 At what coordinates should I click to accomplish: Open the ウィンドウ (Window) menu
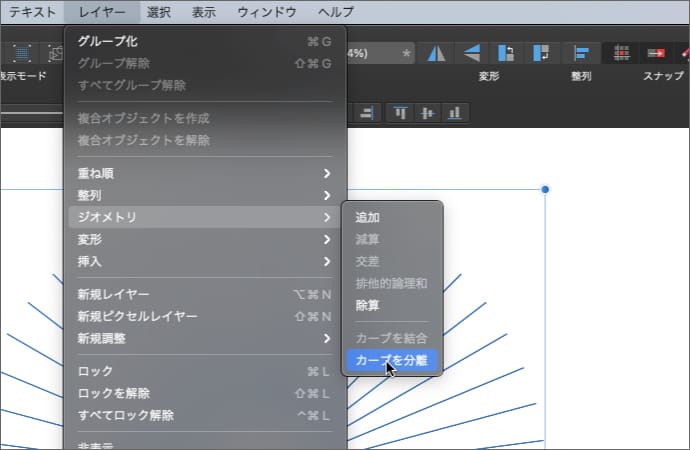tap(266, 12)
